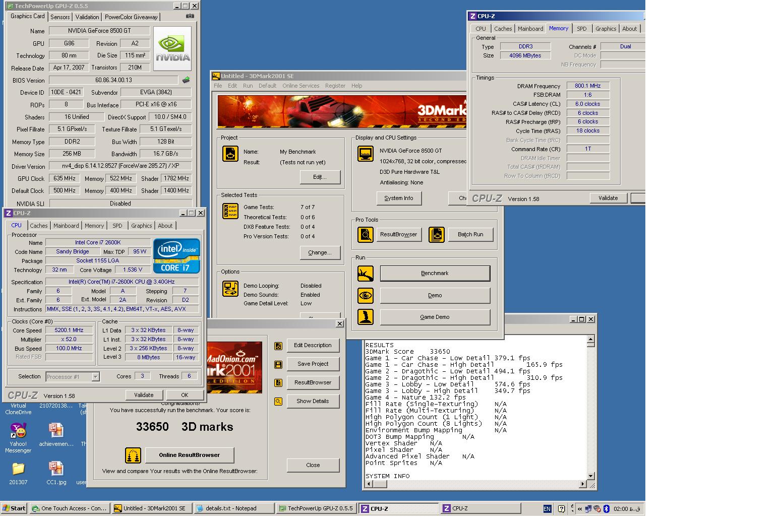Screen dimensions: 784x532
Task: Click the Online ResultBrowser button
Action: click(x=190, y=455)
